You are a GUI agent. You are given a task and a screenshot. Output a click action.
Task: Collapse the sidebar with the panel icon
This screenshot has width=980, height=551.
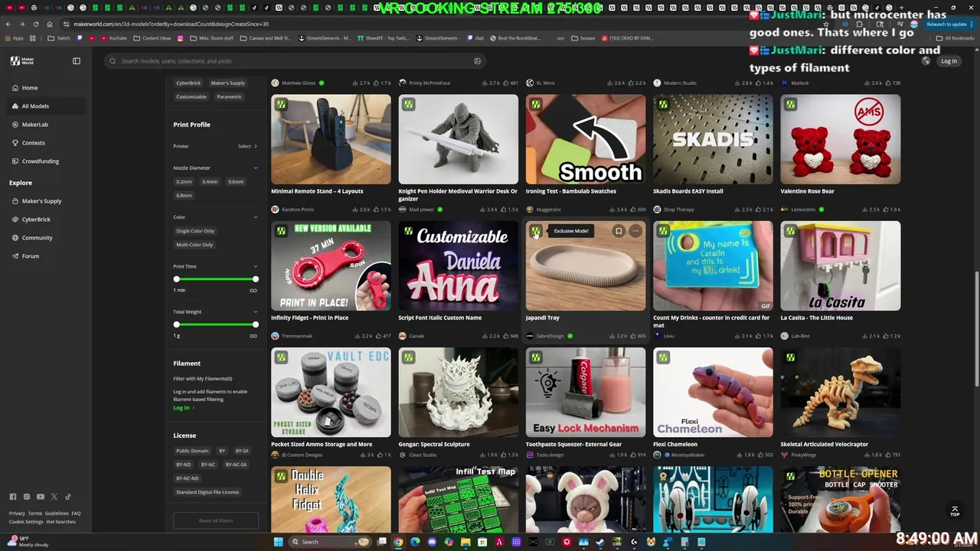(x=77, y=60)
